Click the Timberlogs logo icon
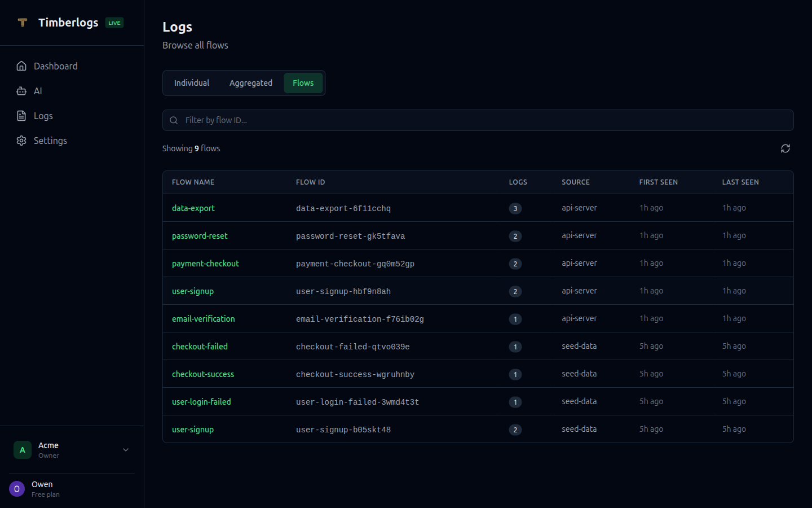 pos(23,23)
